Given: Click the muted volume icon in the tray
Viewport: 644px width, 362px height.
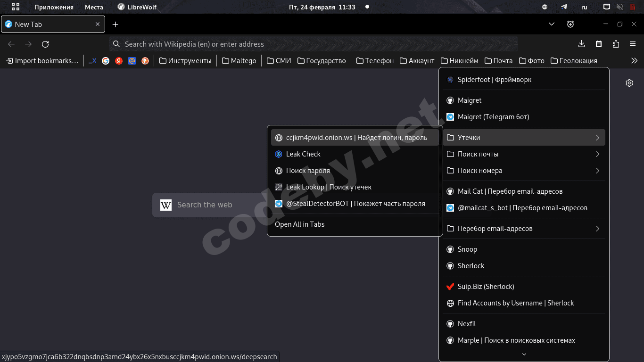Looking at the screenshot, I should 619,7.
